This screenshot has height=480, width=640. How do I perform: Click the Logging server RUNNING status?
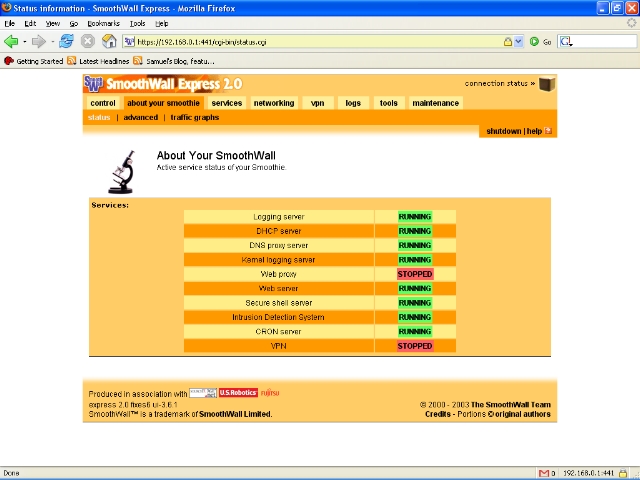(415, 217)
